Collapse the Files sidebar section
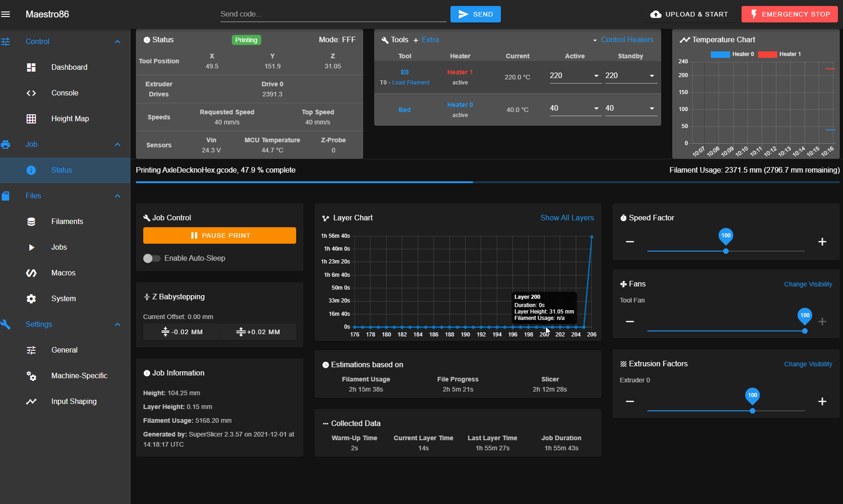 click(x=118, y=196)
